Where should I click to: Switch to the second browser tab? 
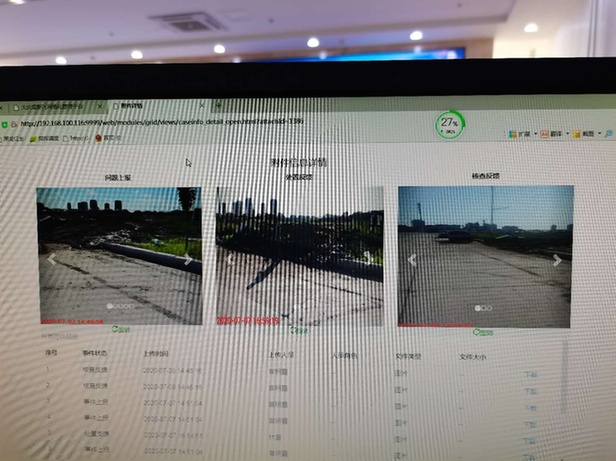[x=130, y=104]
